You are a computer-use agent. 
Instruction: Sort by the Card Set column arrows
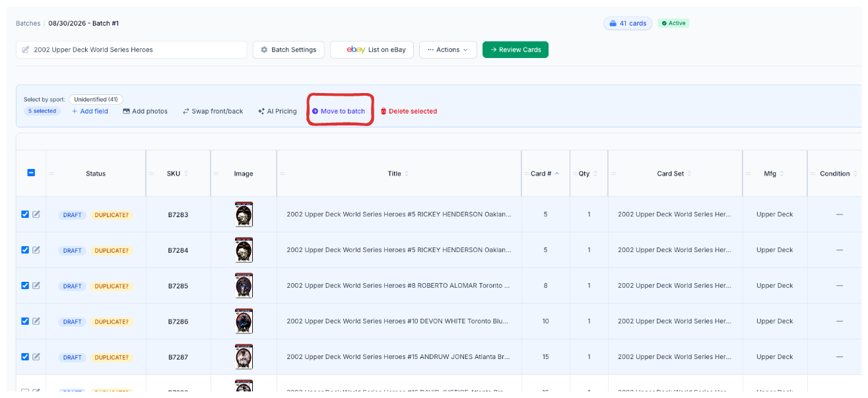point(690,174)
